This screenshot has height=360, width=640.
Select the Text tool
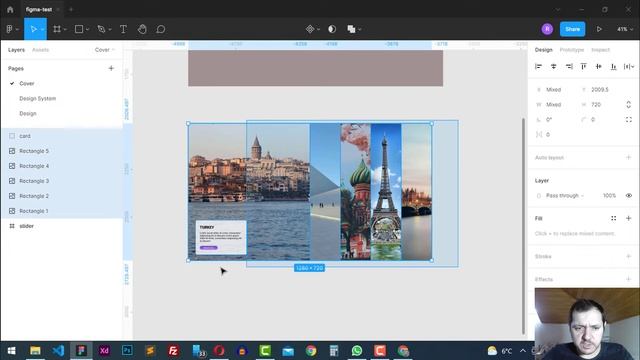(123, 29)
